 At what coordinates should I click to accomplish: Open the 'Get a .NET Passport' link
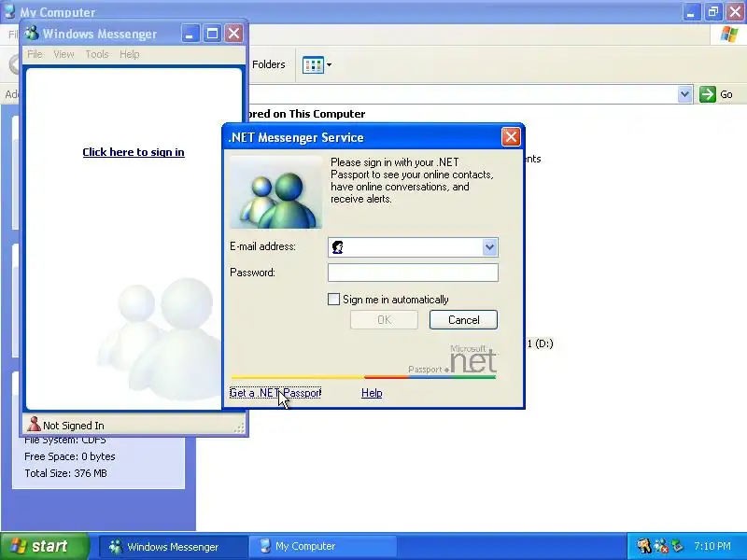click(275, 393)
